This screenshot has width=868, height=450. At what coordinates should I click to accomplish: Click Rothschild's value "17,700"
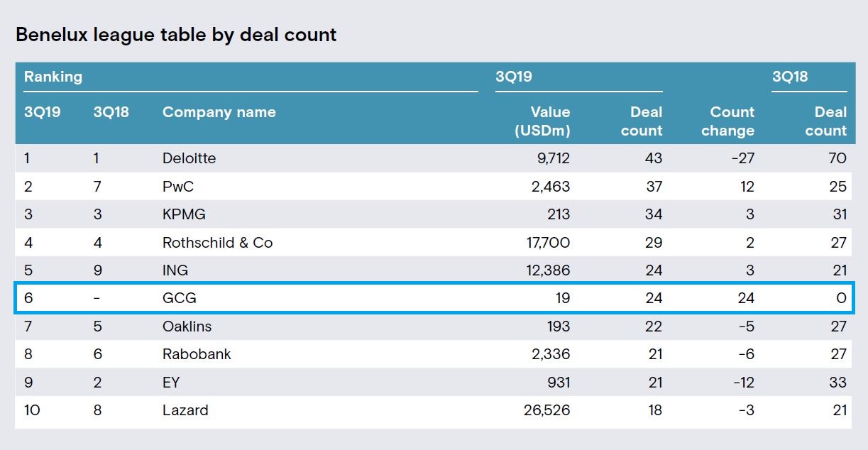(x=549, y=243)
